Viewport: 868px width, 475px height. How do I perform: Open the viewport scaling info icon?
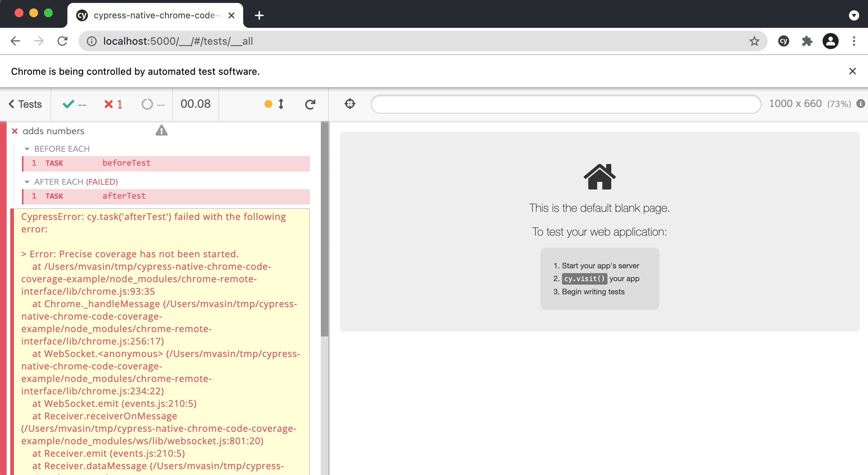click(861, 104)
